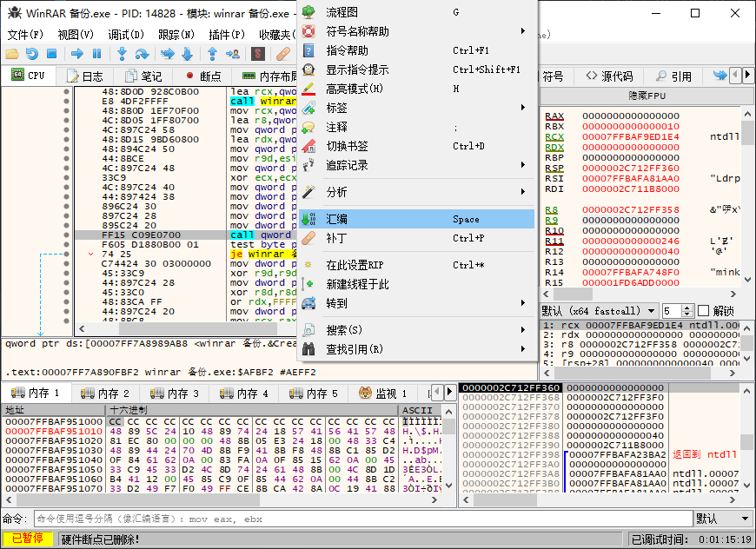Switch to the 日志 tab
This screenshot has height=549, width=756.
[85, 76]
